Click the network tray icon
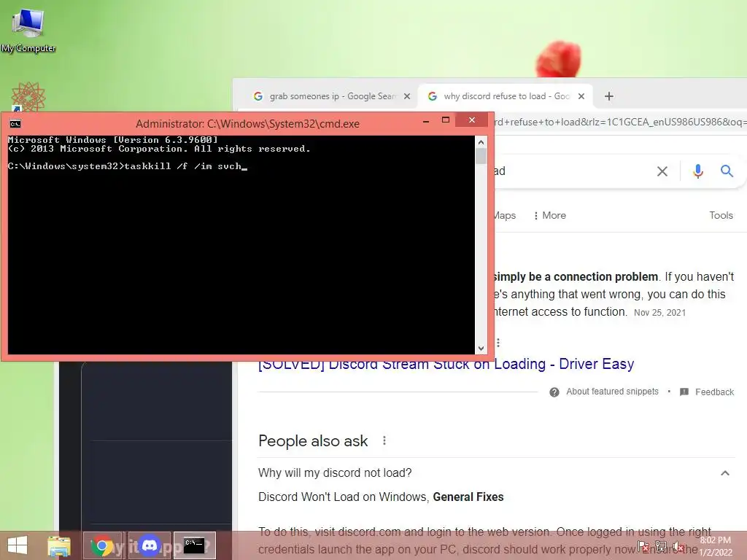 [661, 547]
